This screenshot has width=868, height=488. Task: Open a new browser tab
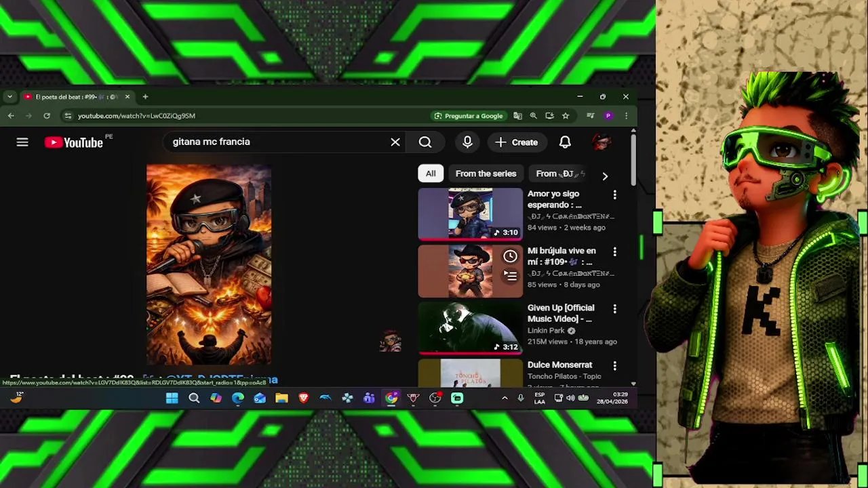tap(145, 97)
